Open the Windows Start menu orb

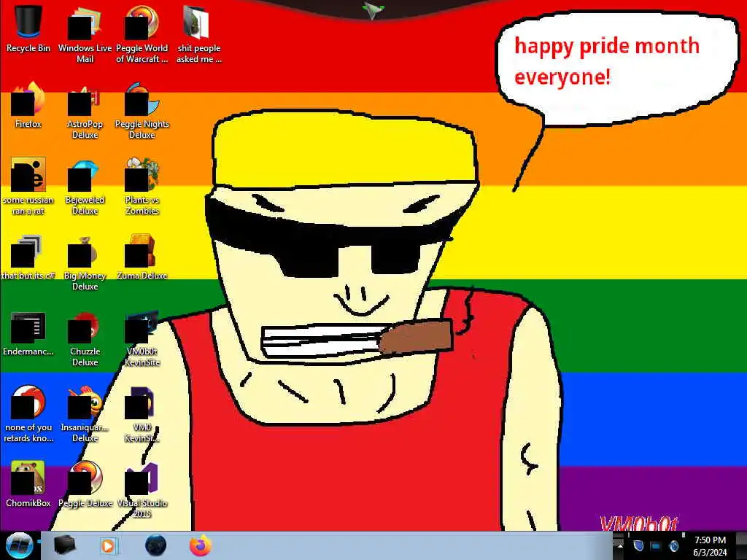pos(18,545)
